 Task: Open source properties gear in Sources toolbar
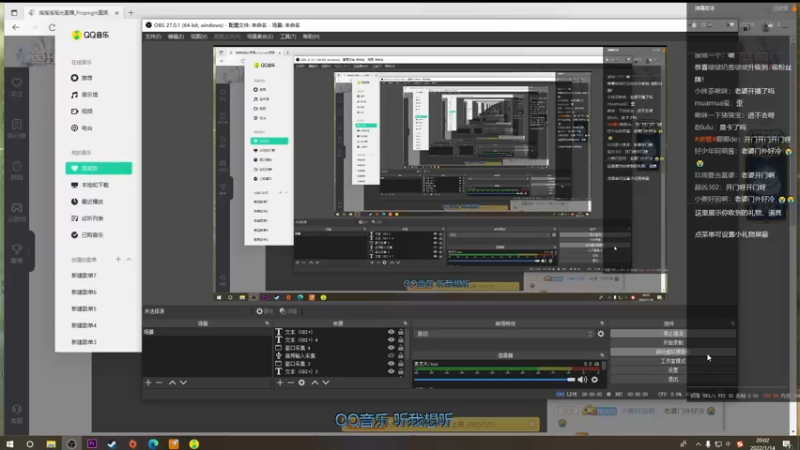(302, 382)
